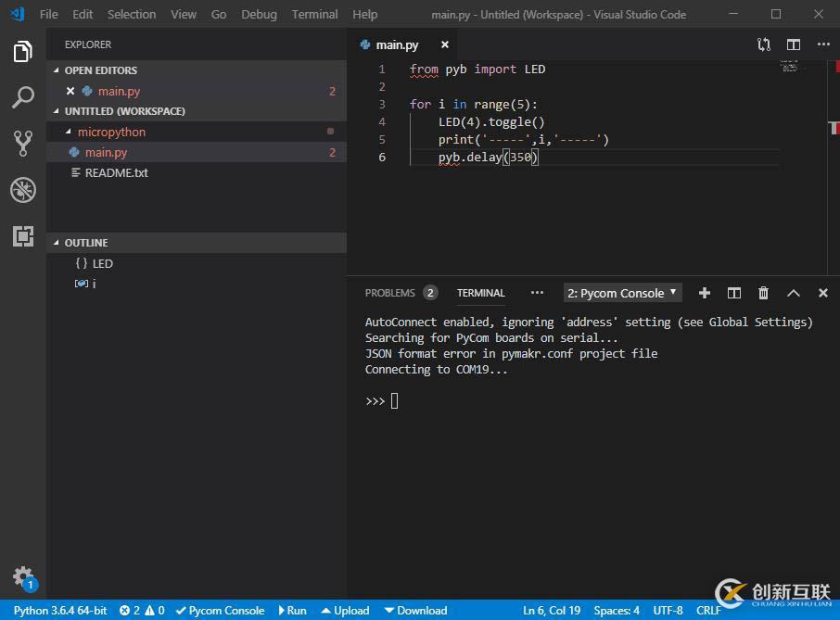Click code line 4 LED(4).toggle()
This screenshot has width=840, height=620.
tap(491, 122)
